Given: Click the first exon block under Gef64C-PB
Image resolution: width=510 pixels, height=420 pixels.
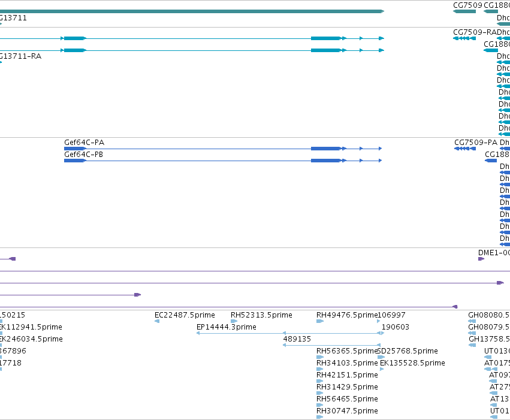Looking at the screenshot, I should pos(75,161).
